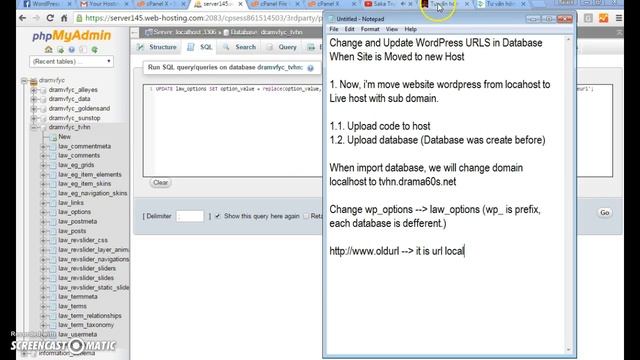Click SQL query help question-mark icon
The image size is (640, 360).
click(x=311, y=68)
